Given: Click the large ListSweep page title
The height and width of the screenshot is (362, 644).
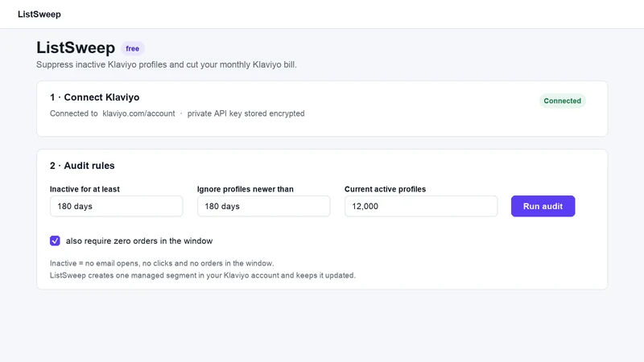Looking at the screenshot, I should (76, 47).
